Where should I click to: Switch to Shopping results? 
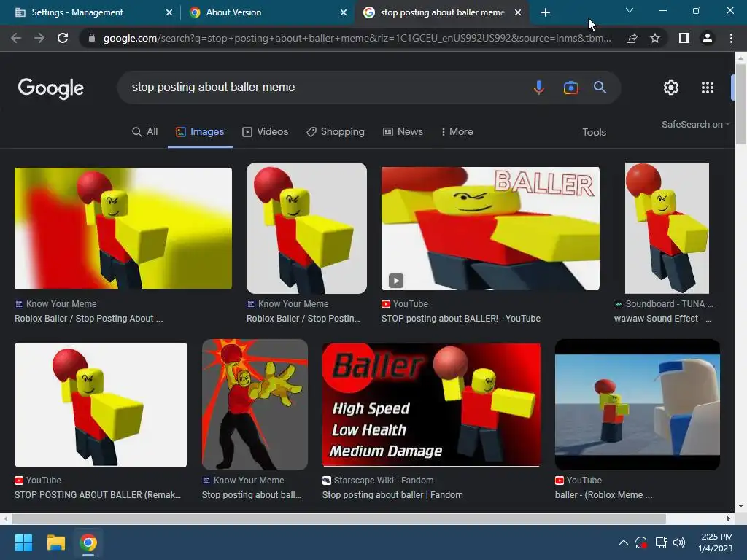click(336, 131)
